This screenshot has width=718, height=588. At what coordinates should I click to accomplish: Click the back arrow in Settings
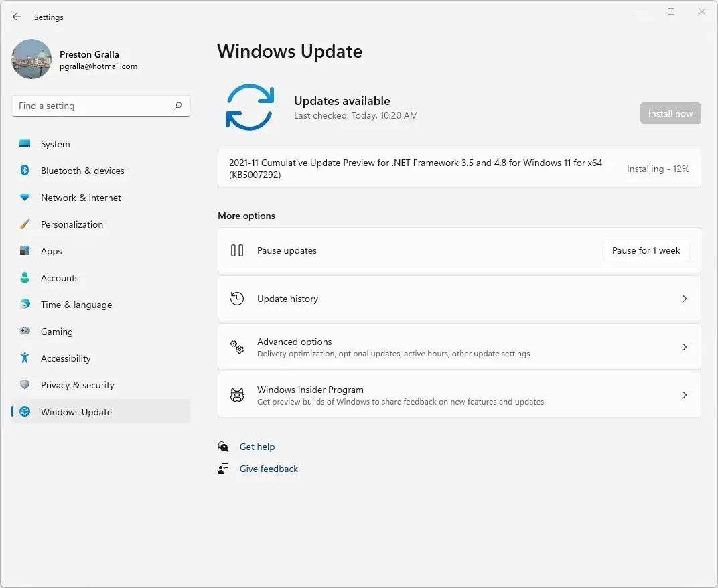point(17,17)
